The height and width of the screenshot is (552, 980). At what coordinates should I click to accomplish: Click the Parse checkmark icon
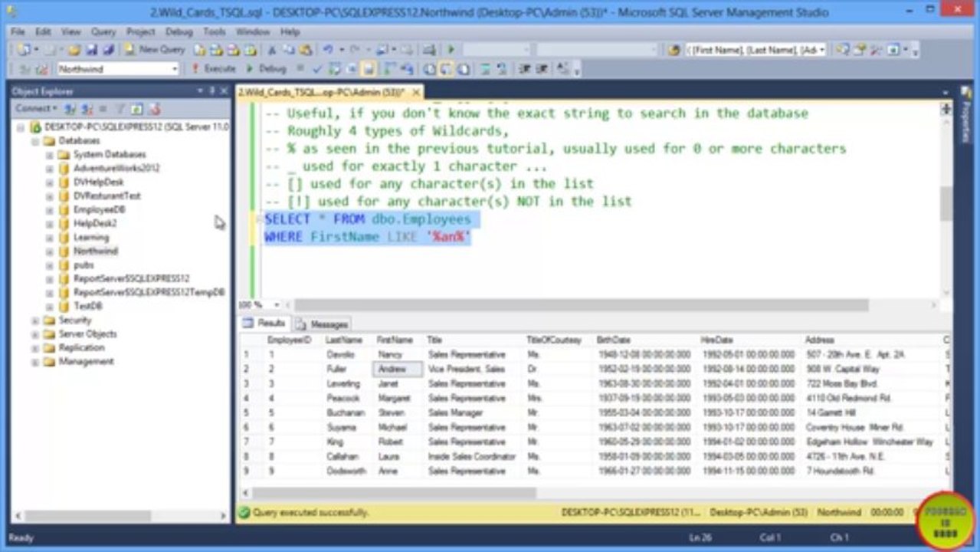coord(316,69)
